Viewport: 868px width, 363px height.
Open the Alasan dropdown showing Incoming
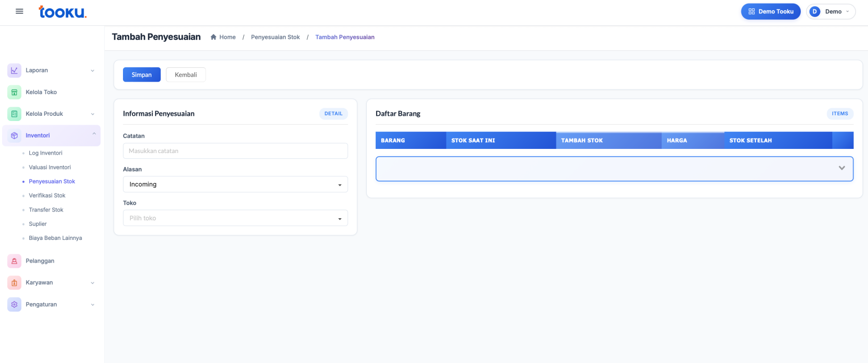click(x=235, y=185)
